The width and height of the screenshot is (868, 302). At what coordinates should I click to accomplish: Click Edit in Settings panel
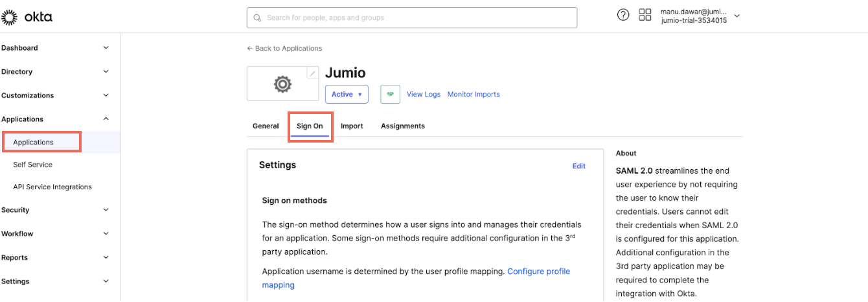point(578,166)
